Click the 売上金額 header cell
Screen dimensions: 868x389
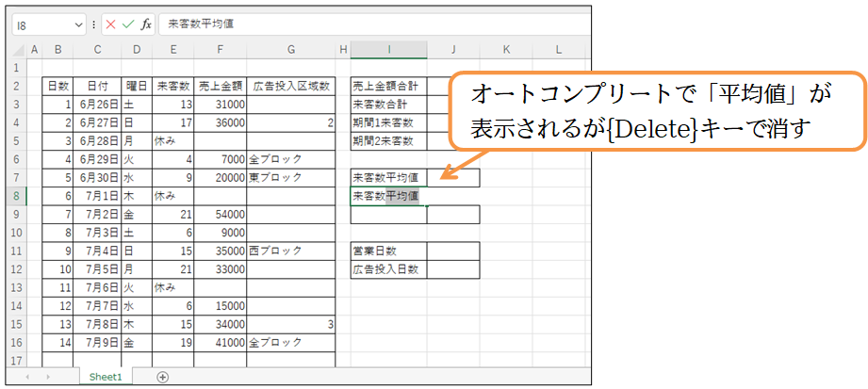click(221, 86)
